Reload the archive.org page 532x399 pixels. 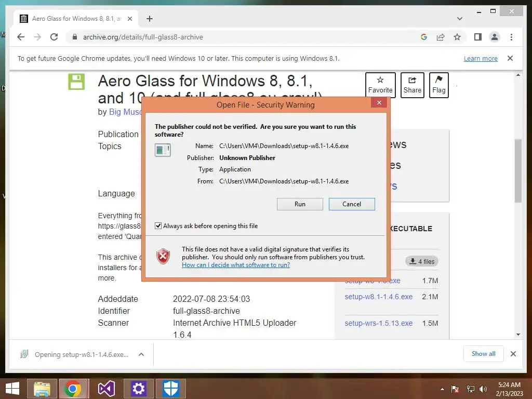click(54, 37)
